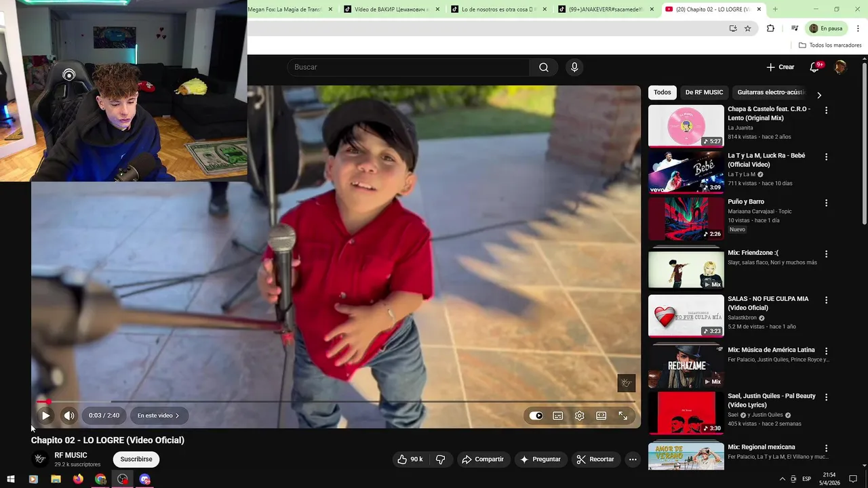Expand the 'En este video' chapter chip
868x488 pixels.
click(x=158, y=415)
